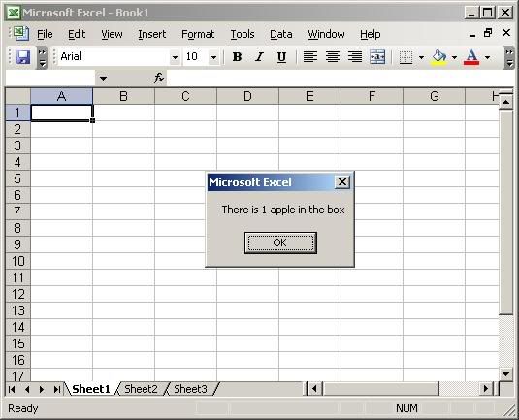The height and width of the screenshot is (420, 519).
Task: Apply borders using the Borders icon
Action: click(405, 57)
